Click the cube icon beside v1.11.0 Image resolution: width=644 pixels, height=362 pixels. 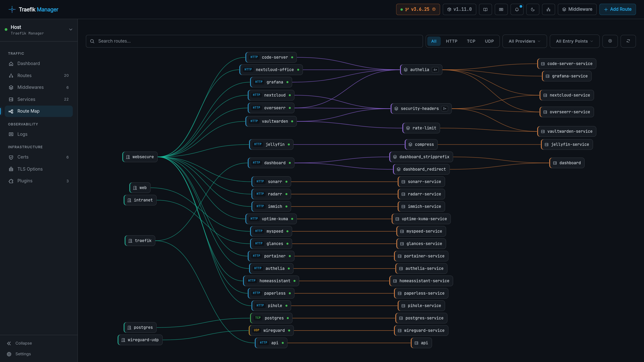(x=449, y=9)
